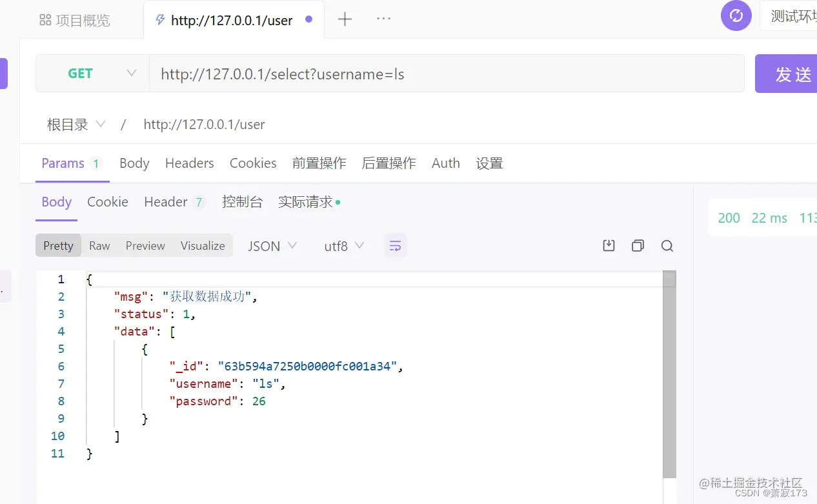Image resolution: width=817 pixels, height=504 pixels.
Task: Open the GET method dropdown
Action: 93,74
